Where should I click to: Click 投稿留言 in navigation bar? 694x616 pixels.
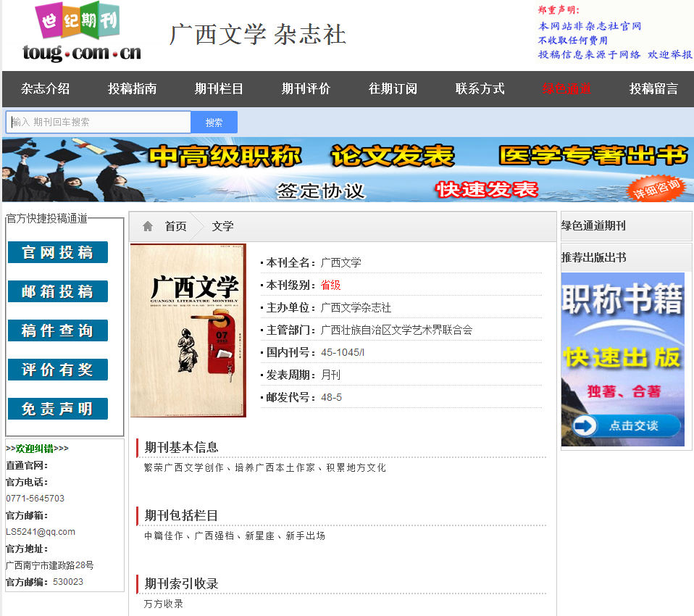pos(653,88)
